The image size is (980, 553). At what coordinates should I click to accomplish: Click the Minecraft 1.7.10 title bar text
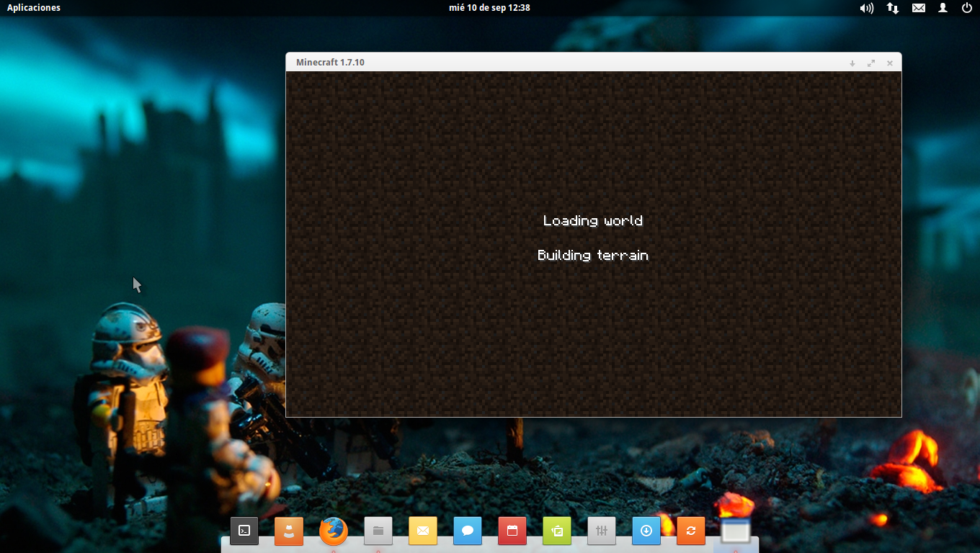pyautogui.click(x=330, y=63)
